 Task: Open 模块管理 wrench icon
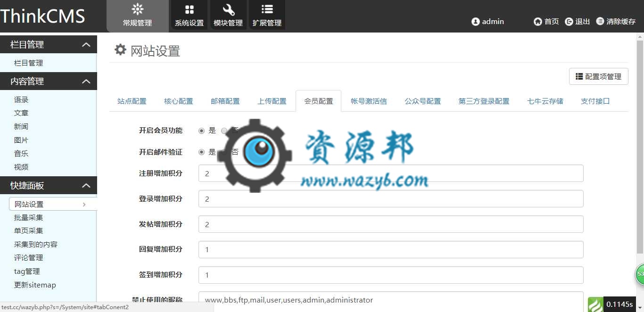point(229,9)
